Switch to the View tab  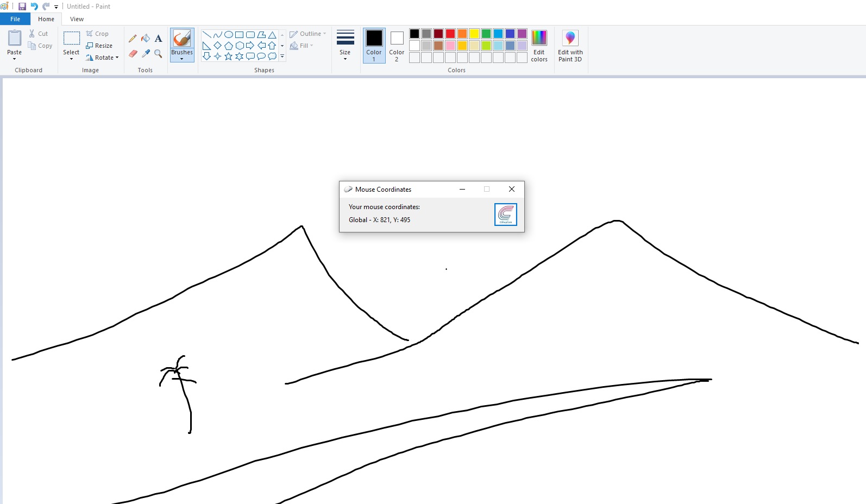pos(77,19)
